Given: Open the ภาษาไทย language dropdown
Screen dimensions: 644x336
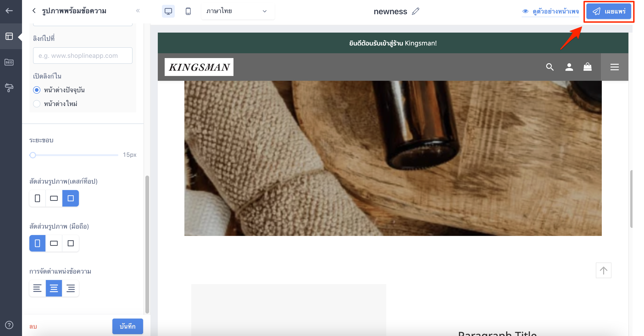Looking at the screenshot, I should point(238,11).
